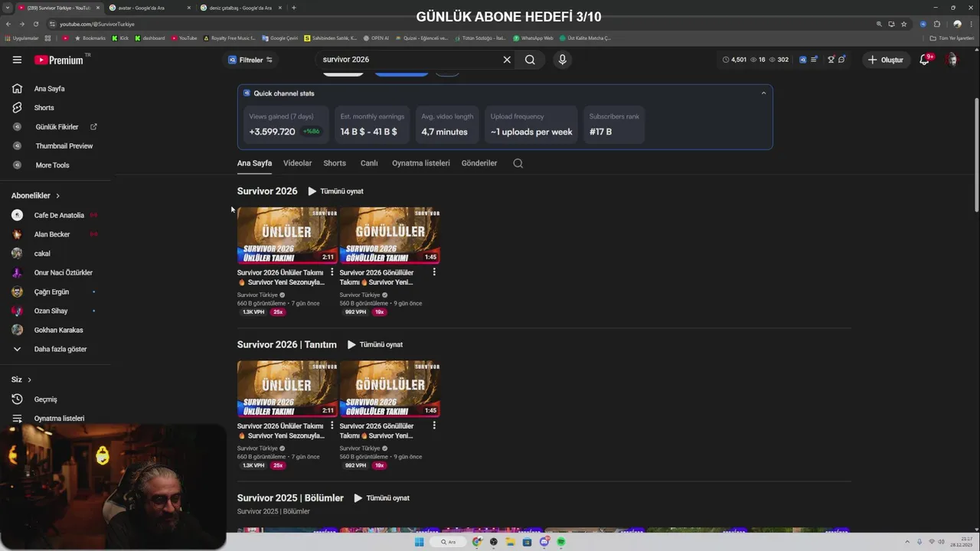The image size is (980, 551).
Task: Switch to the Gönderiler tab
Action: coord(479,163)
